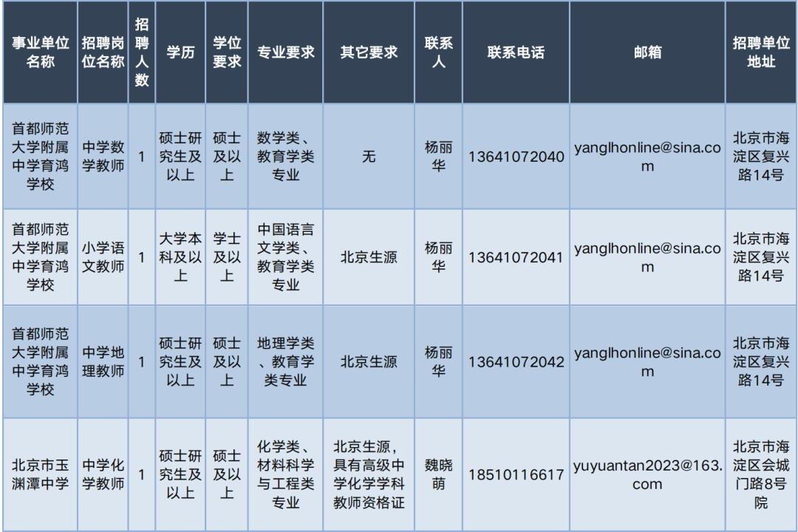Select the 大学本科及以上 education cell
This screenshot has width=798, height=532.
[x=180, y=258]
